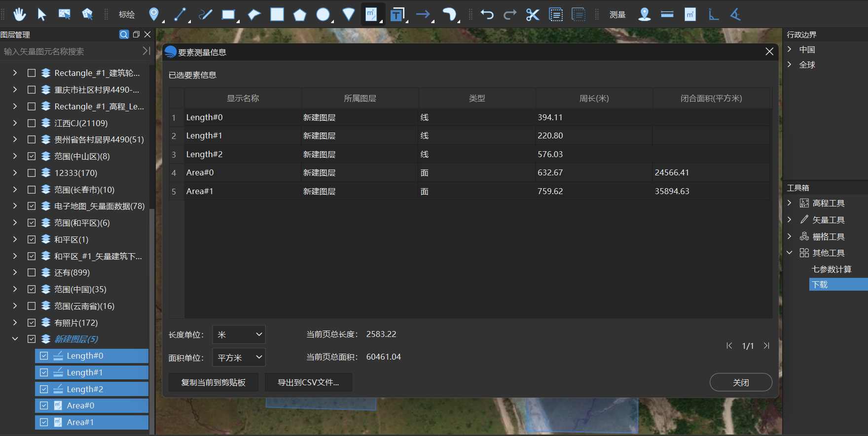Viewport: 868px width, 436px height.
Task: Expand the 高程工具 toolbox group
Action: (x=789, y=203)
